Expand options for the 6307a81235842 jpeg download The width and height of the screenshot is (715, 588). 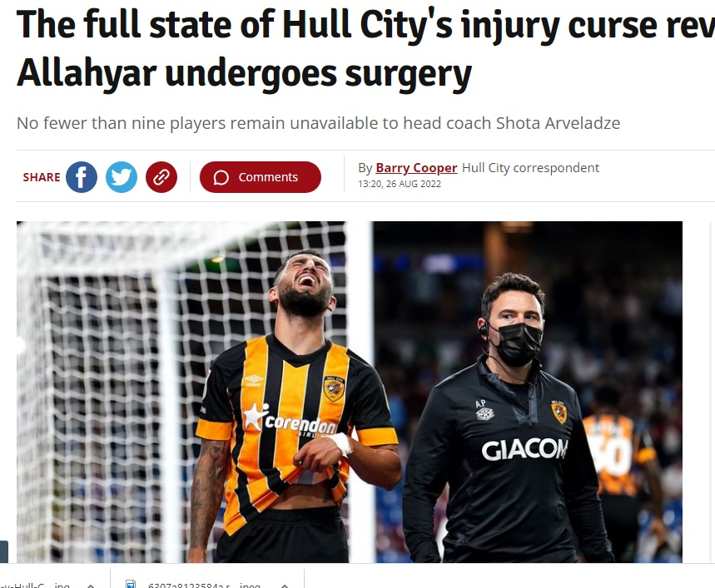(x=285, y=585)
